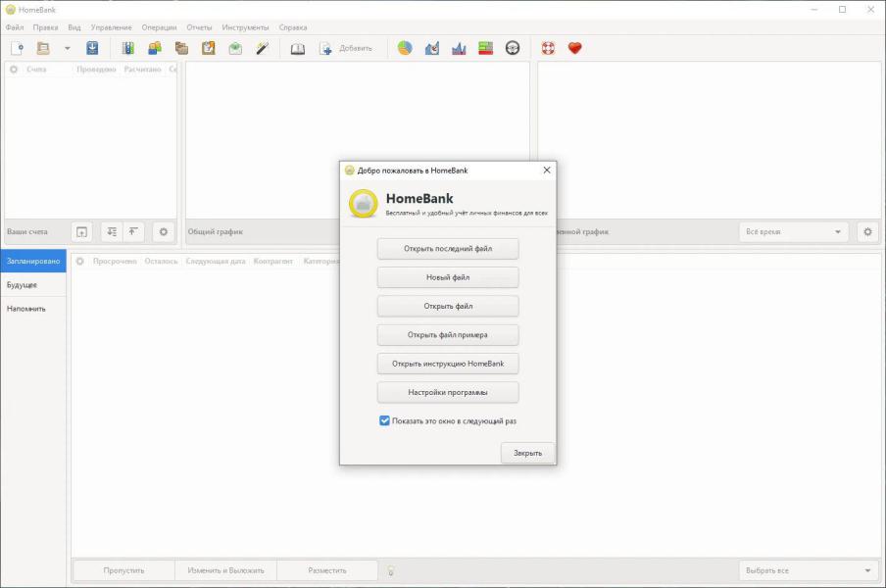Open the Vehicle cost steering wheel icon
This screenshot has height=588, width=886.
(513, 49)
